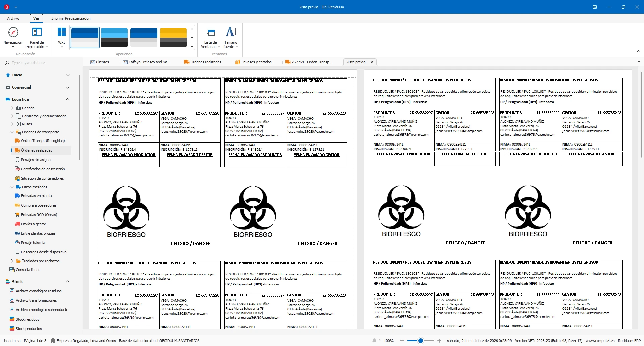This screenshot has width=644, height=346.
Task: Expand the Comercial section
Action: click(x=68, y=87)
